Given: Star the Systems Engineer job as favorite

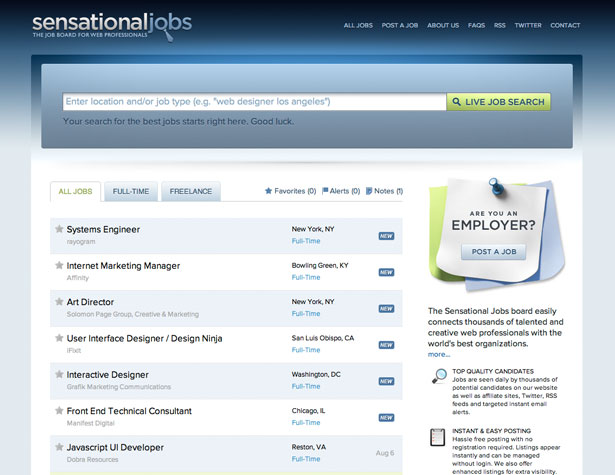Looking at the screenshot, I should click(x=59, y=229).
